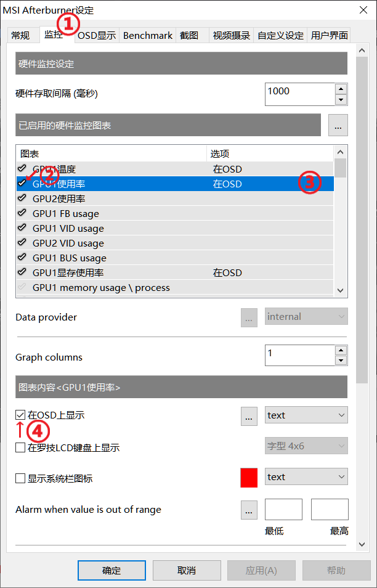Select the GPU2使用率 row
This screenshot has width=377, height=588.
coord(175,198)
